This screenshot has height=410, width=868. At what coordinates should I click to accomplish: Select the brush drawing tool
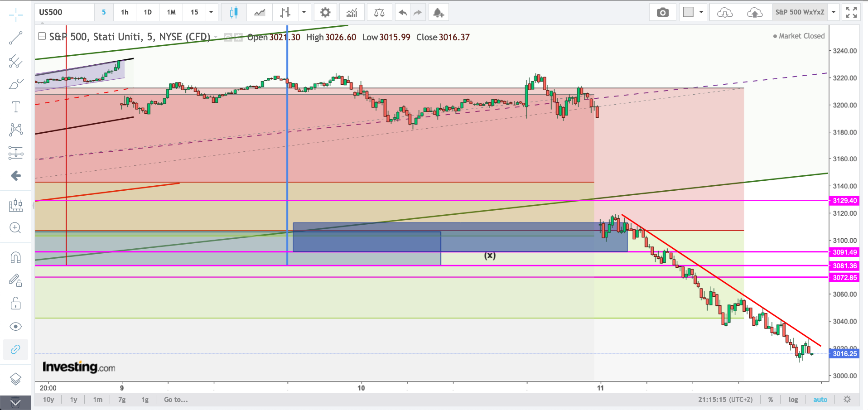(x=16, y=84)
